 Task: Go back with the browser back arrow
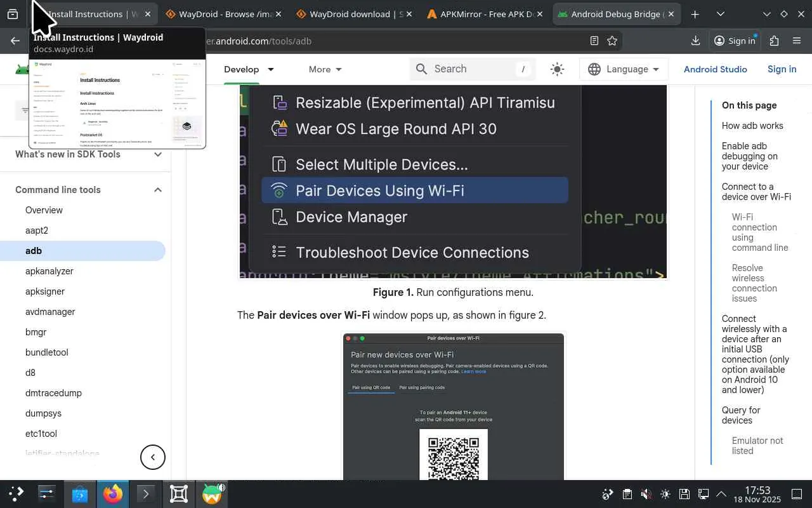15,41
